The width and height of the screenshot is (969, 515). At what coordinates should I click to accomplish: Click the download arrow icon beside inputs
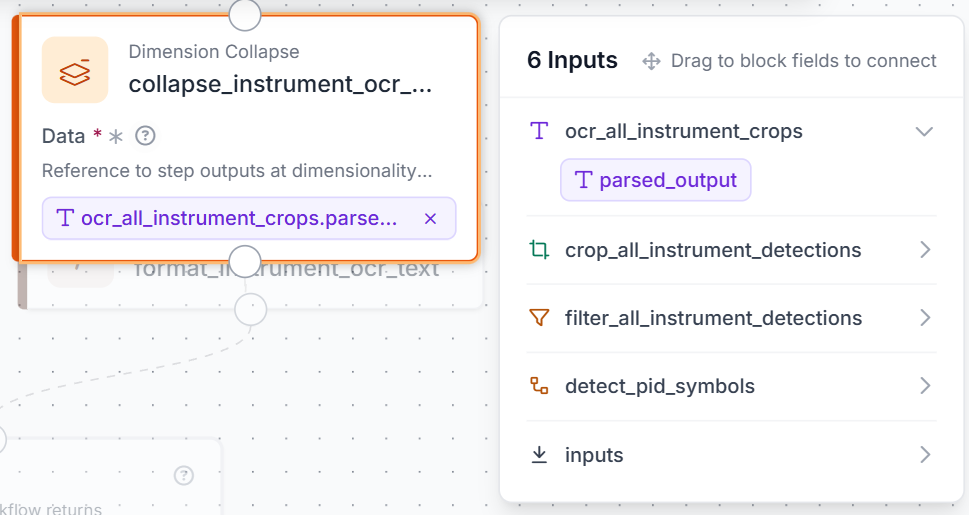point(539,454)
